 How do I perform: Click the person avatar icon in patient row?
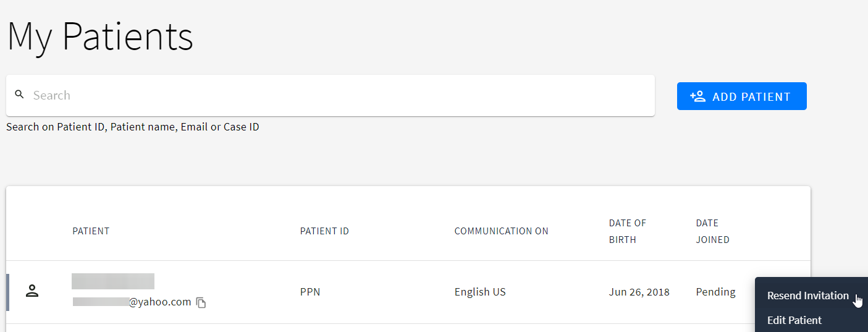(32, 291)
